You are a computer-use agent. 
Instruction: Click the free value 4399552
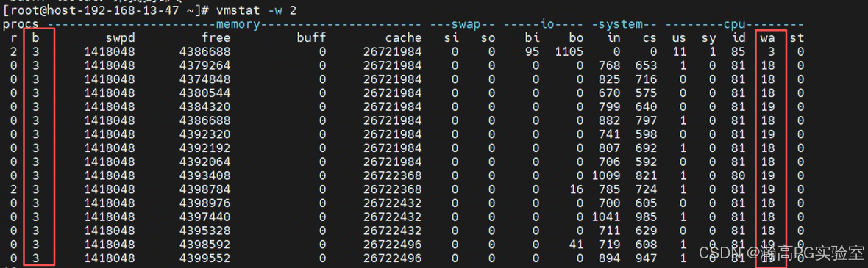click(x=204, y=258)
